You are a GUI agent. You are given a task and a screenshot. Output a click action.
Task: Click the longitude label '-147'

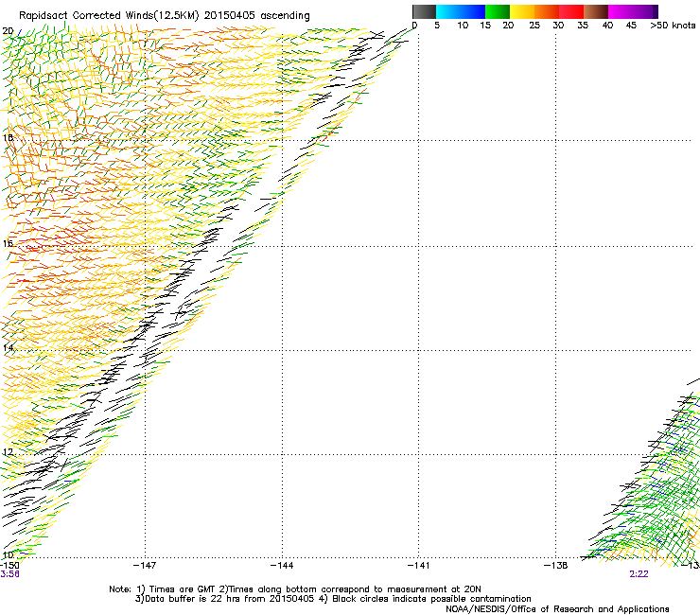[145, 566]
